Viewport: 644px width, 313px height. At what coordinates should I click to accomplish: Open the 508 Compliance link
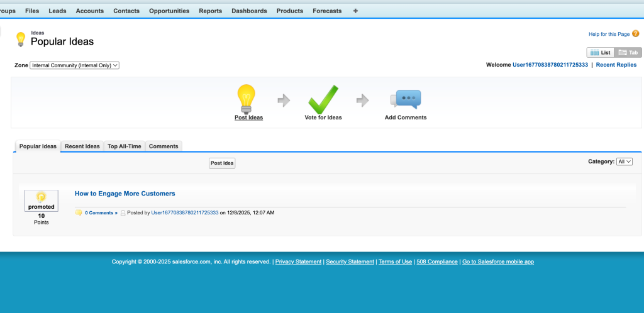coord(437,261)
